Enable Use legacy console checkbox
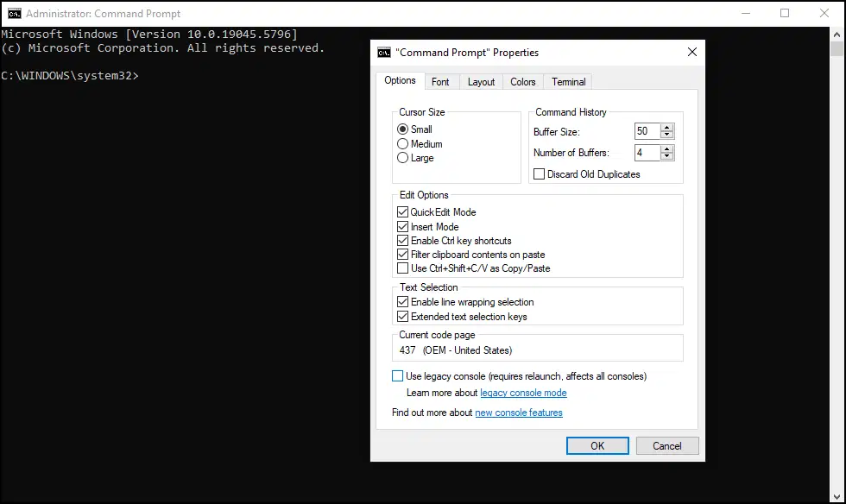Image resolution: width=846 pixels, height=504 pixels. click(x=398, y=376)
